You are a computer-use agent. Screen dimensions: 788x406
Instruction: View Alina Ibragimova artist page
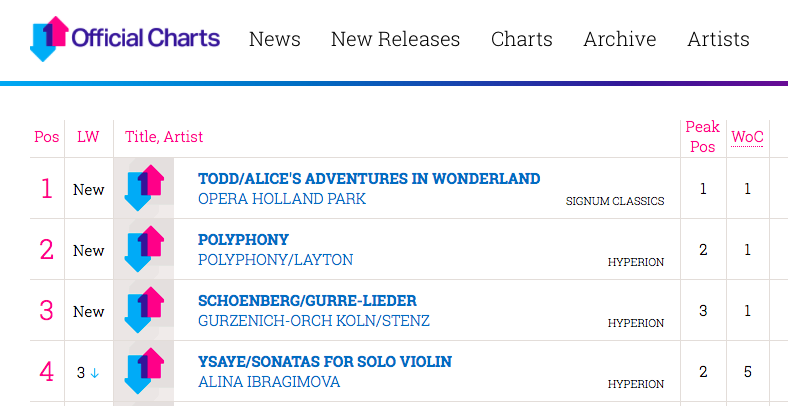click(269, 382)
